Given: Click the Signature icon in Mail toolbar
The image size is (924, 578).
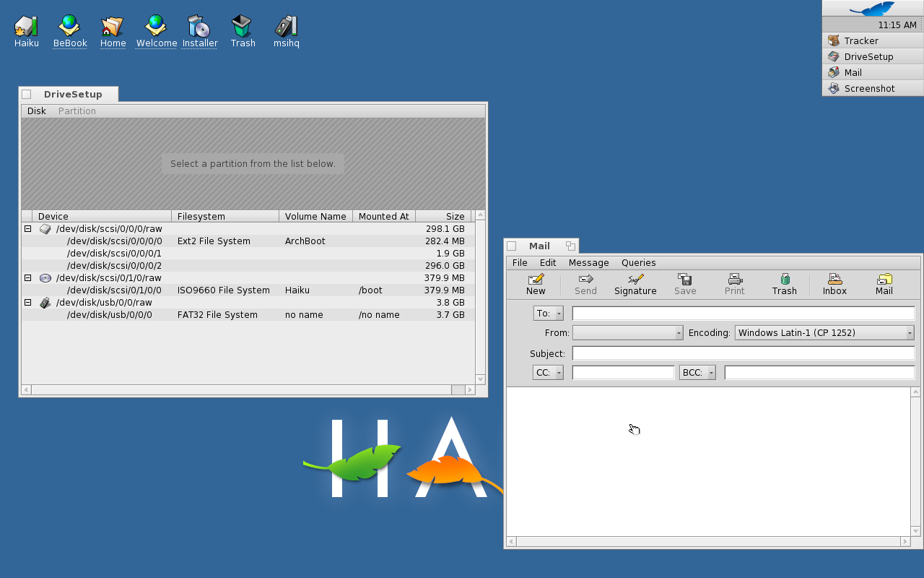Looking at the screenshot, I should (635, 284).
